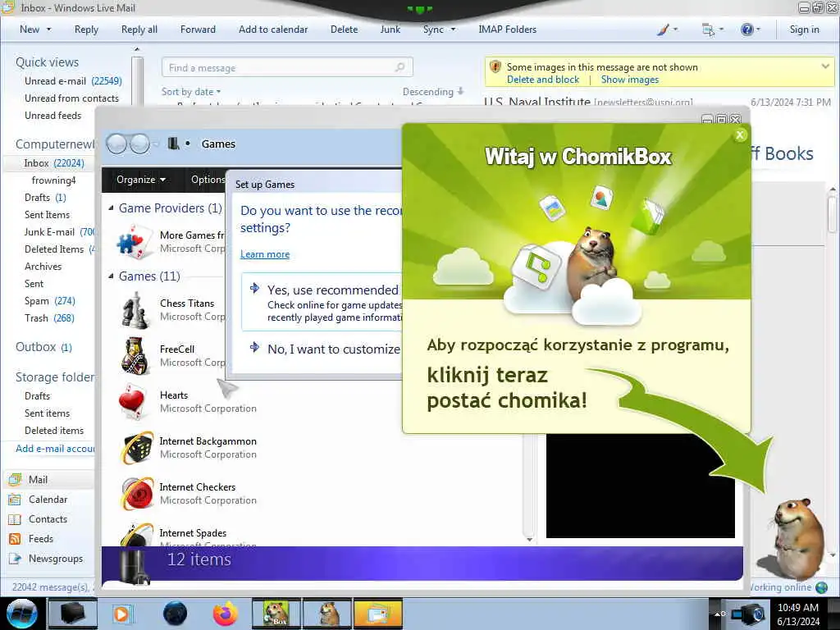This screenshot has height=630, width=840.
Task: Open the Organize dropdown in Games window
Action: tap(141, 180)
